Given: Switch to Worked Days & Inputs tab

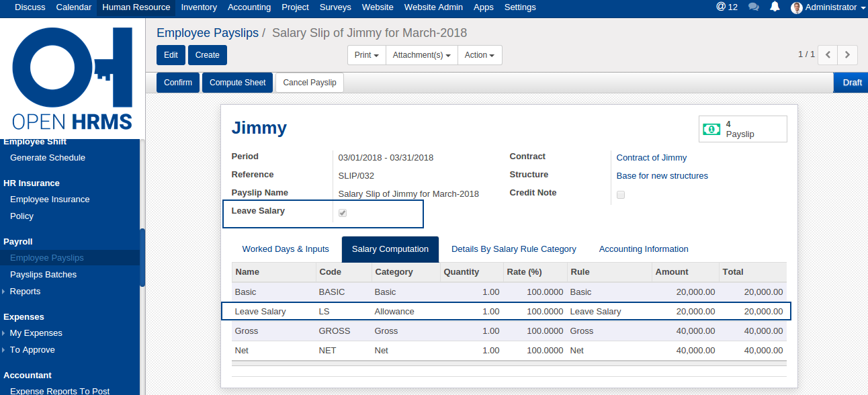Looking at the screenshot, I should coord(286,249).
